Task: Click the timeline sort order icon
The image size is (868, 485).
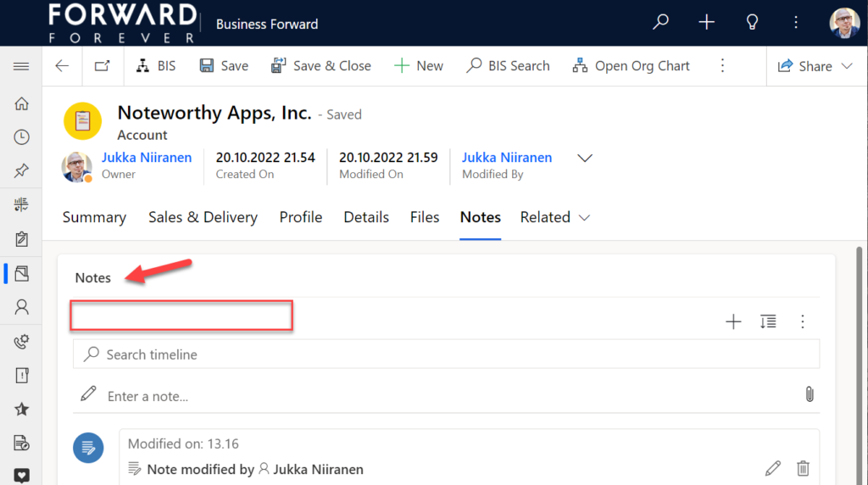Action: click(768, 321)
